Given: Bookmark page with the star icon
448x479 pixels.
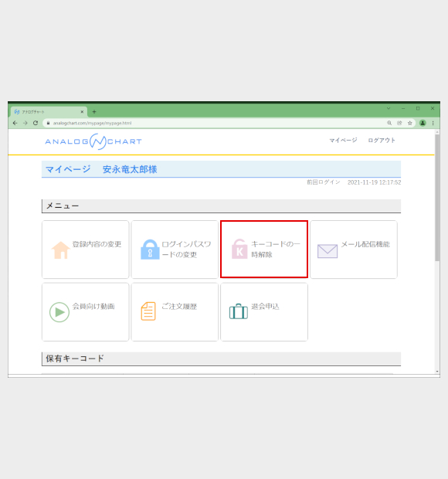Looking at the screenshot, I should [410, 123].
